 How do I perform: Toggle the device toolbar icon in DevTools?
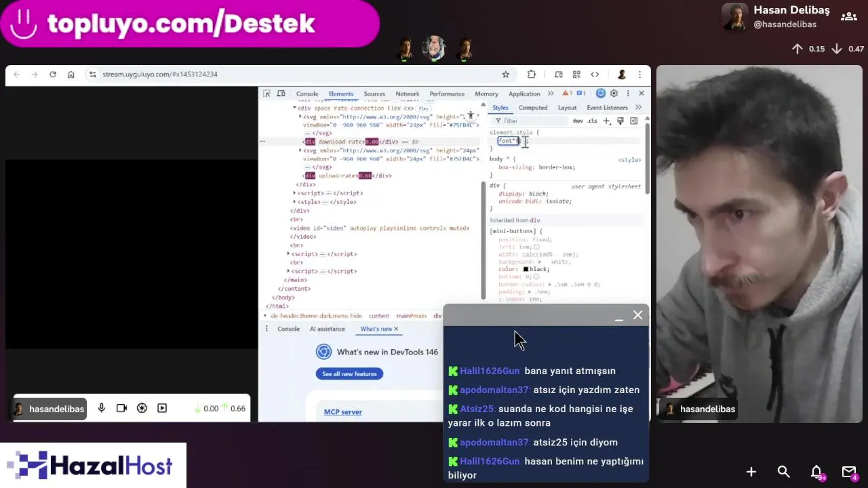click(x=281, y=94)
